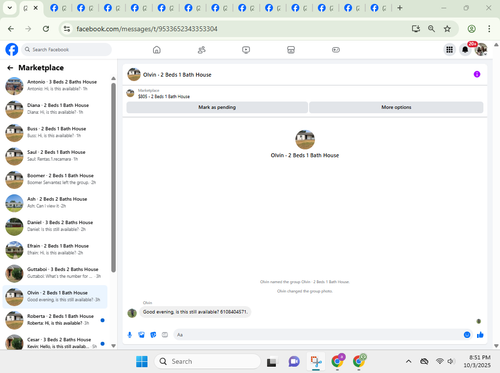
Task: Choose a GIF in the composer
Action: click(x=165, y=335)
